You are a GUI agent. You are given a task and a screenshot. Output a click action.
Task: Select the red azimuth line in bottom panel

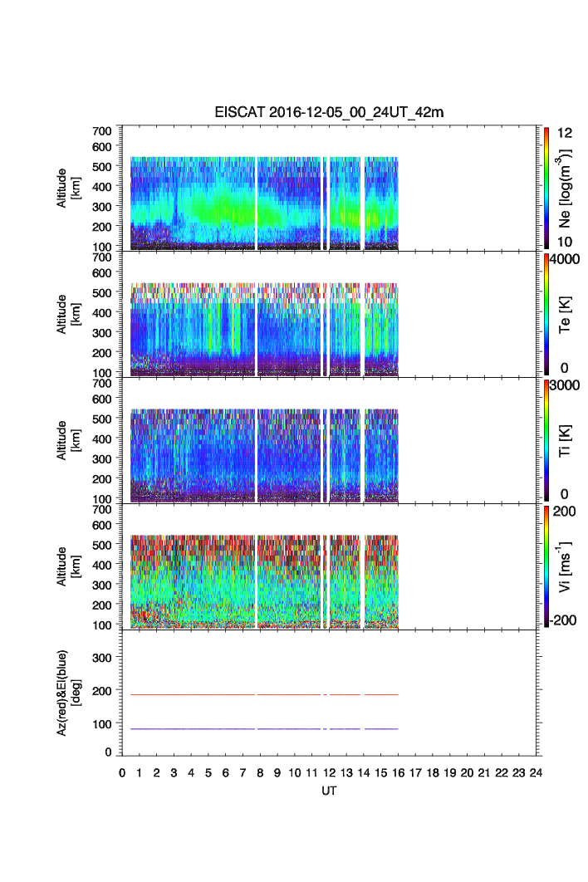264,694
